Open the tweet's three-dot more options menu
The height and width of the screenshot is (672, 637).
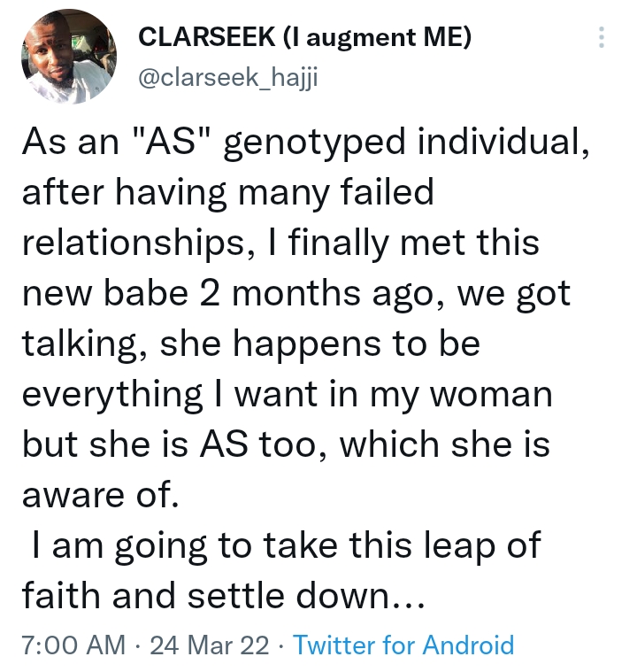602,38
